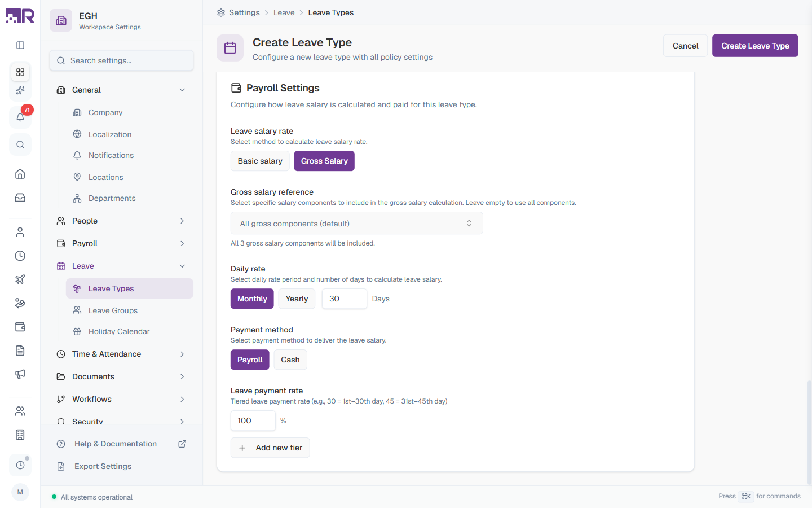This screenshot has height=508, width=812.
Task: Select Payroll payment method
Action: [x=250, y=360]
